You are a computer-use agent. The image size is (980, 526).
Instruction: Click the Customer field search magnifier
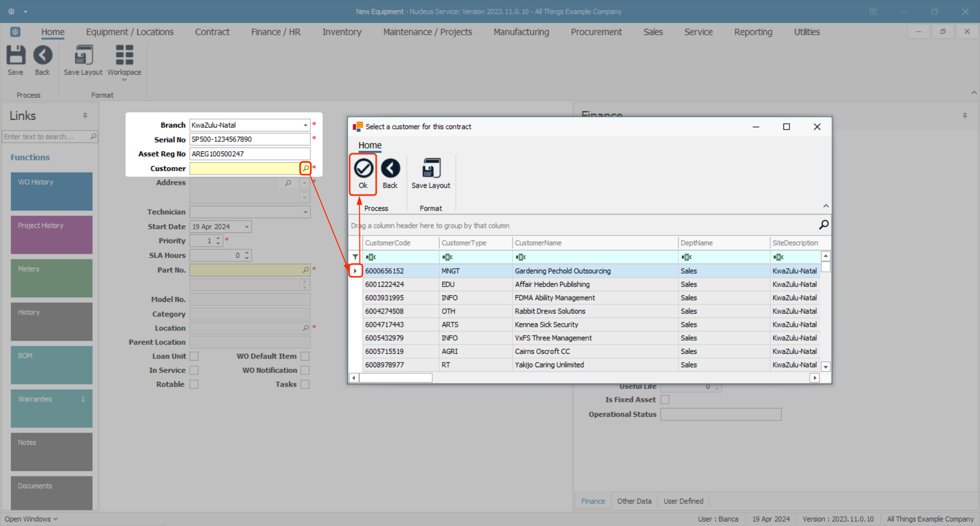(305, 169)
